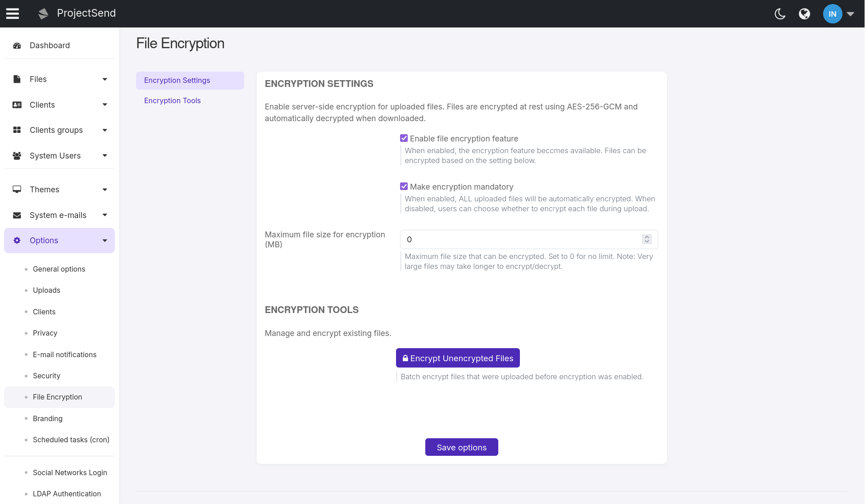Open General options under Options

59,269
